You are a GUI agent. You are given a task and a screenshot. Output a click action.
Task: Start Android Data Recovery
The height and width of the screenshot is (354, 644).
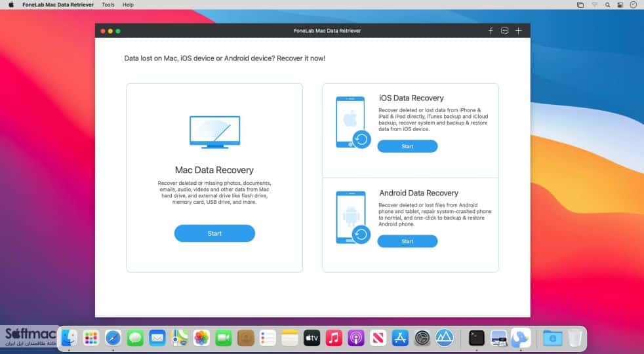(407, 241)
